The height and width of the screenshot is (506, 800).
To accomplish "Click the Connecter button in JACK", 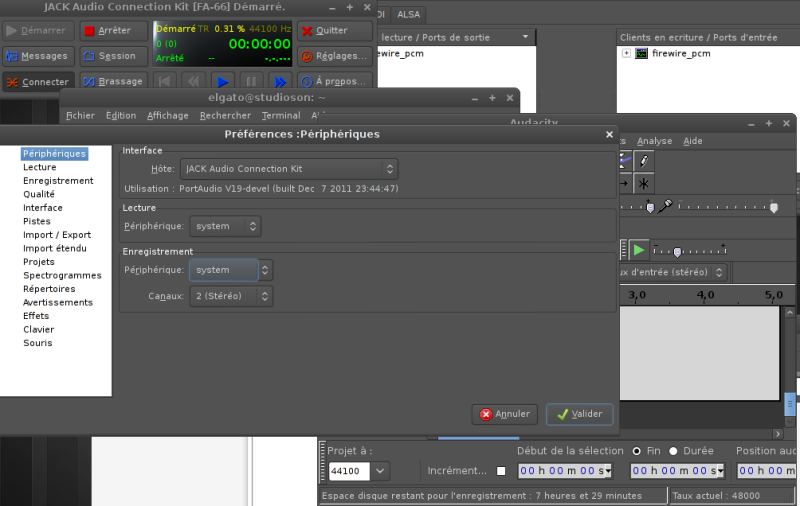I will (38, 82).
